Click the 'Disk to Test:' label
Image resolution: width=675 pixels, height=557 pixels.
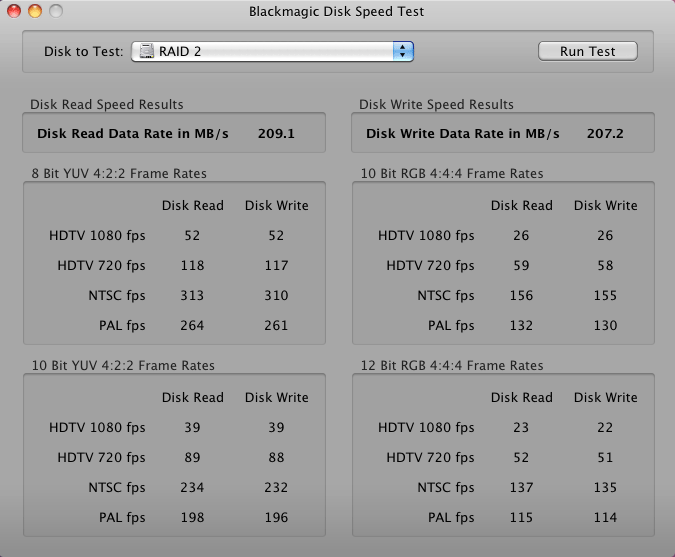coord(84,52)
